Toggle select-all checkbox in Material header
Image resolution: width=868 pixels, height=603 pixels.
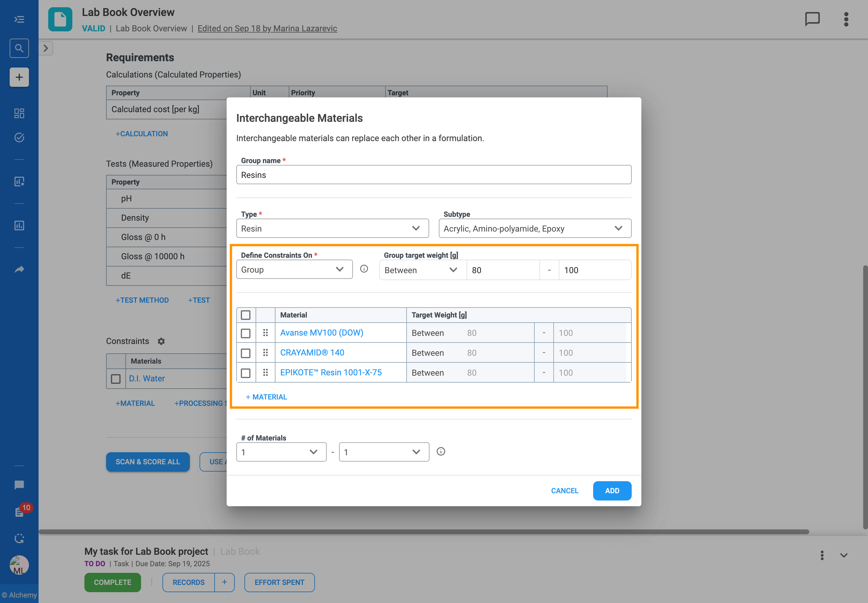coord(246,315)
